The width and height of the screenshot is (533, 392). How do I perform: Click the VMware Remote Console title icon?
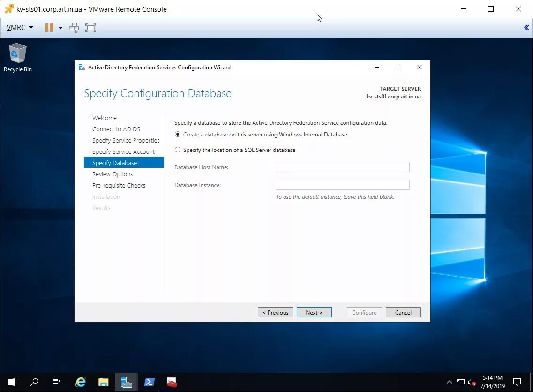(9, 9)
